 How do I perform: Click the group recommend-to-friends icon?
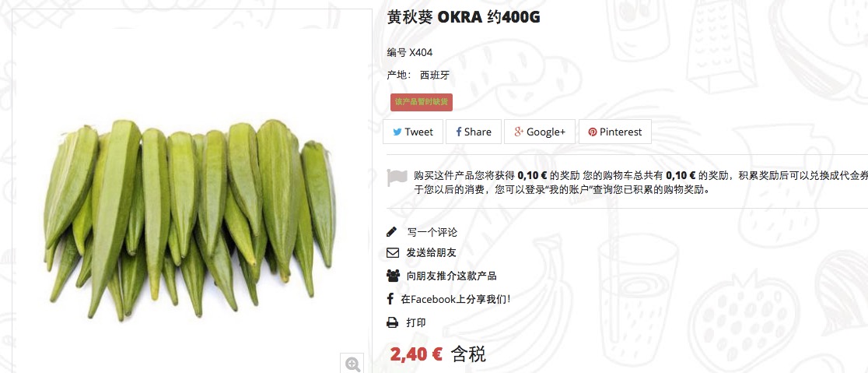pos(393,276)
